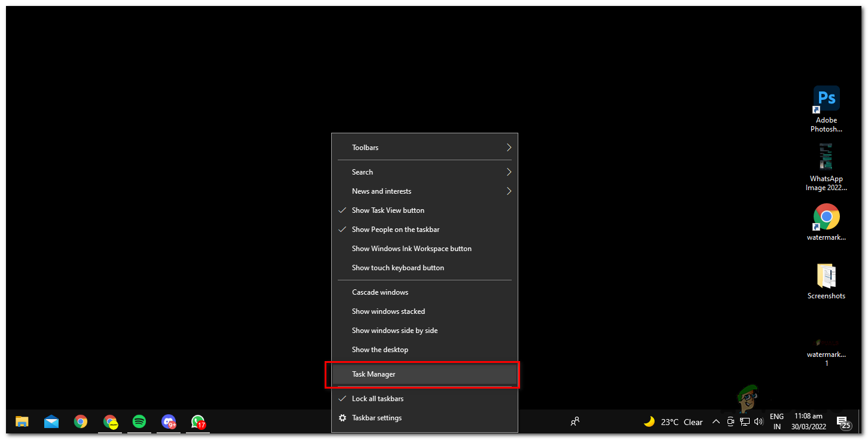Open File Explorer from taskbar

pos(22,421)
